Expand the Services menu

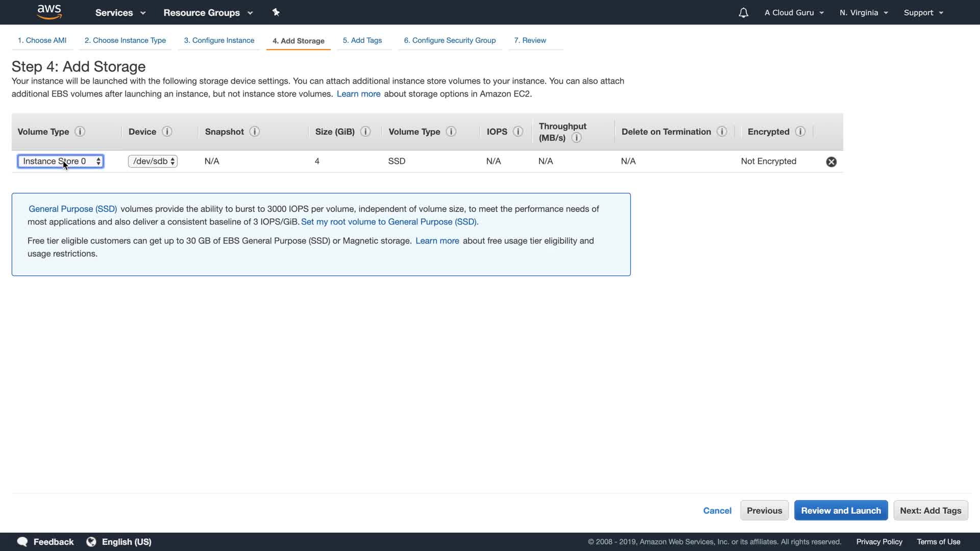pos(120,13)
